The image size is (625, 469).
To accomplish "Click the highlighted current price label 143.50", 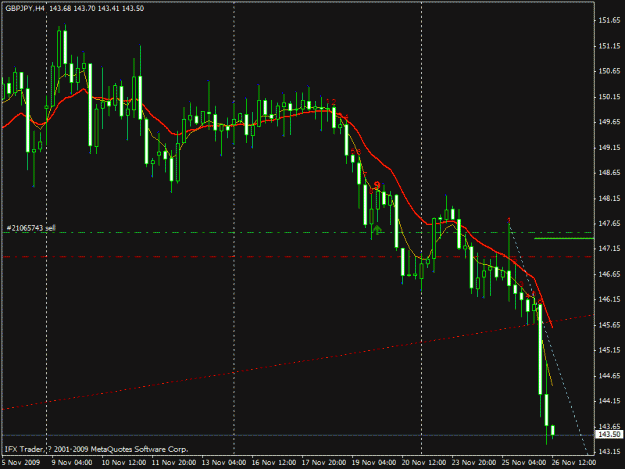I will (x=610, y=434).
